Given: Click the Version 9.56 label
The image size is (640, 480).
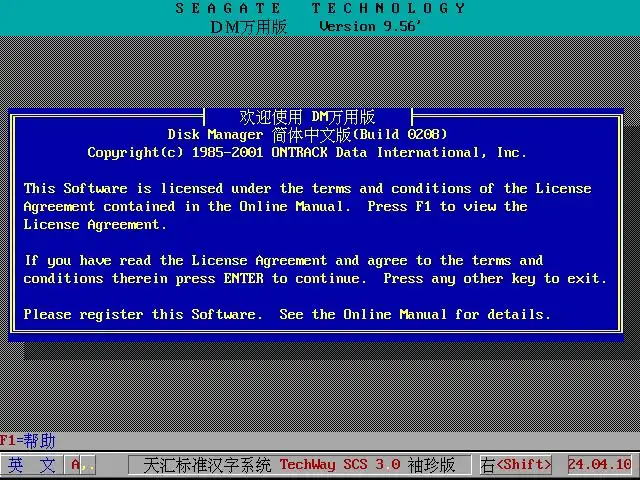Looking at the screenshot, I should 369,27.
